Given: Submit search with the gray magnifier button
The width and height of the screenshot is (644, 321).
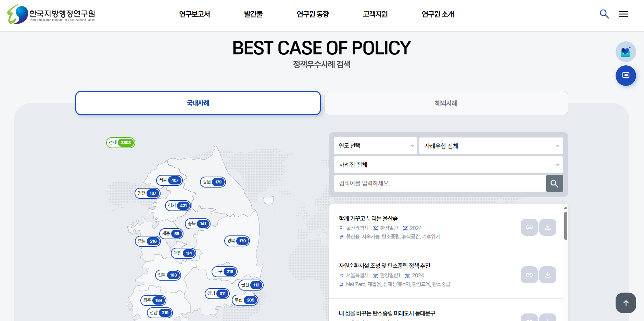Looking at the screenshot, I should pyautogui.click(x=554, y=183).
